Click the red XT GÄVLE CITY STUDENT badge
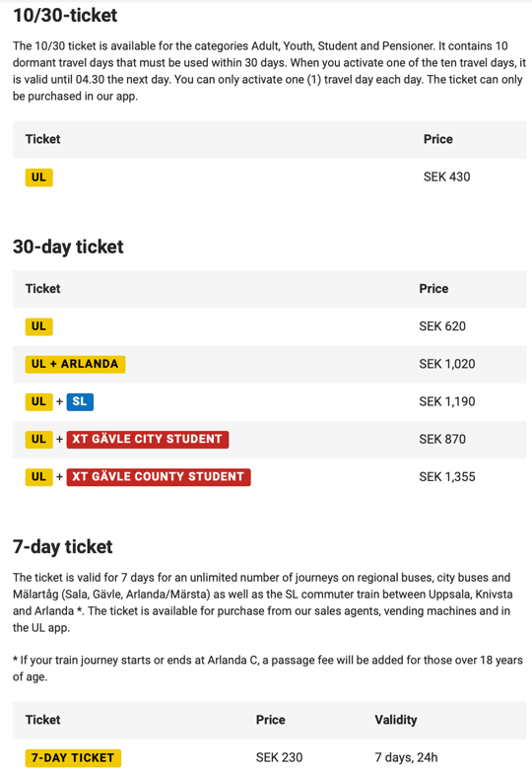Image resolution: width=532 pixels, height=774 pixels. pos(148,439)
